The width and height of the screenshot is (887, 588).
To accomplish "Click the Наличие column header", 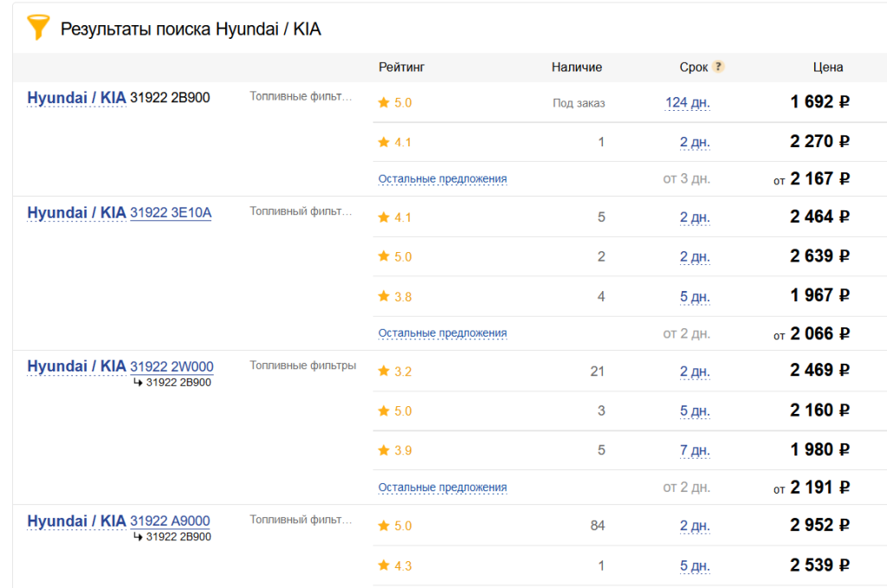I will [x=576, y=68].
